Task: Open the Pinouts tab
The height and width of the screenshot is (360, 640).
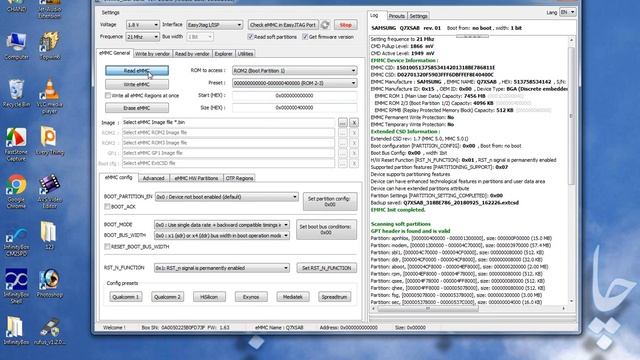Action: tap(396, 16)
